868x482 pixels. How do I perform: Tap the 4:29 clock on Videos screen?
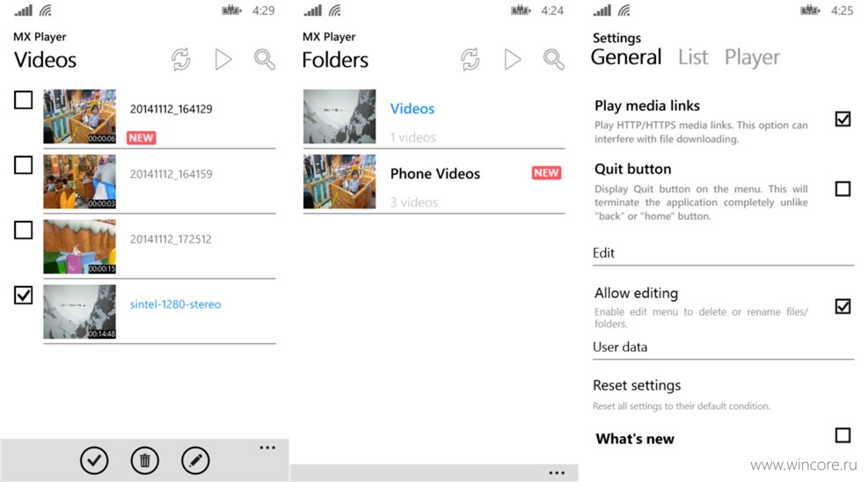coord(264,11)
